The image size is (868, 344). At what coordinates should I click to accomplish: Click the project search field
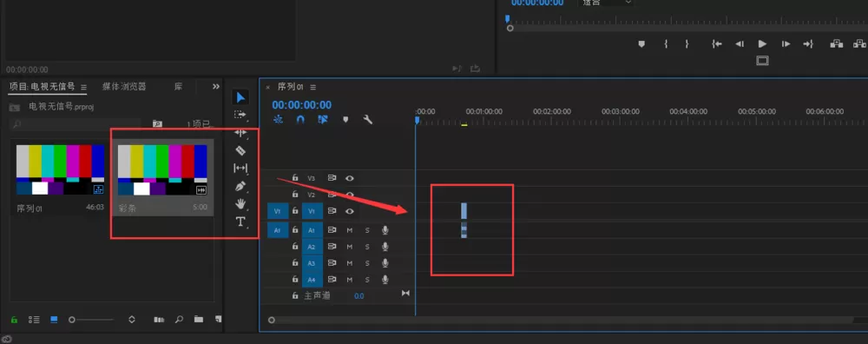(76, 124)
